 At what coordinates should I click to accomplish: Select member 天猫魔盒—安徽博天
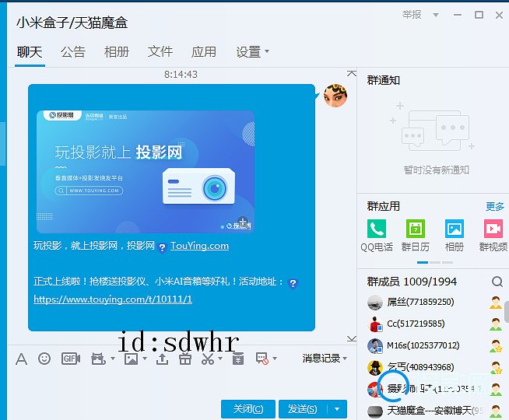click(x=434, y=411)
